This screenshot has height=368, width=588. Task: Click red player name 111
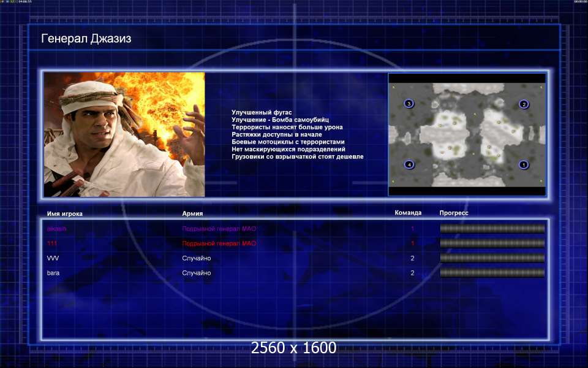(x=53, y=243)
